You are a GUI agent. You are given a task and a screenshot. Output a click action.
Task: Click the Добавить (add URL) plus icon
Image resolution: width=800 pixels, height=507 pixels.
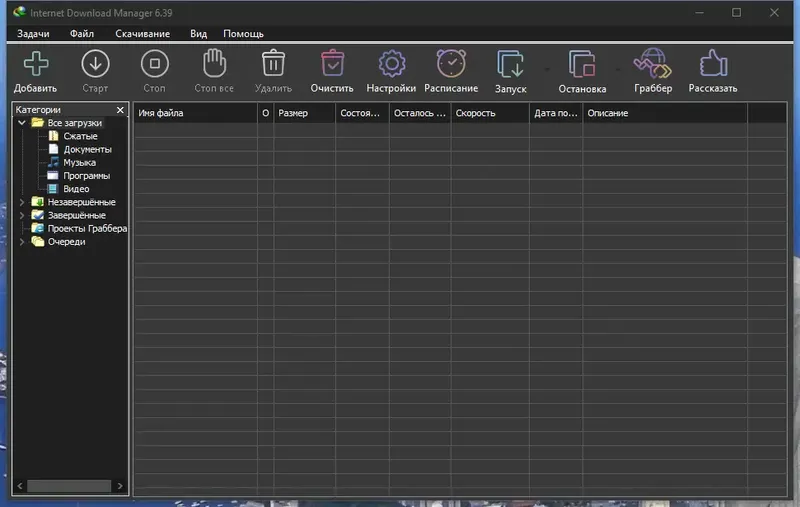36,64
